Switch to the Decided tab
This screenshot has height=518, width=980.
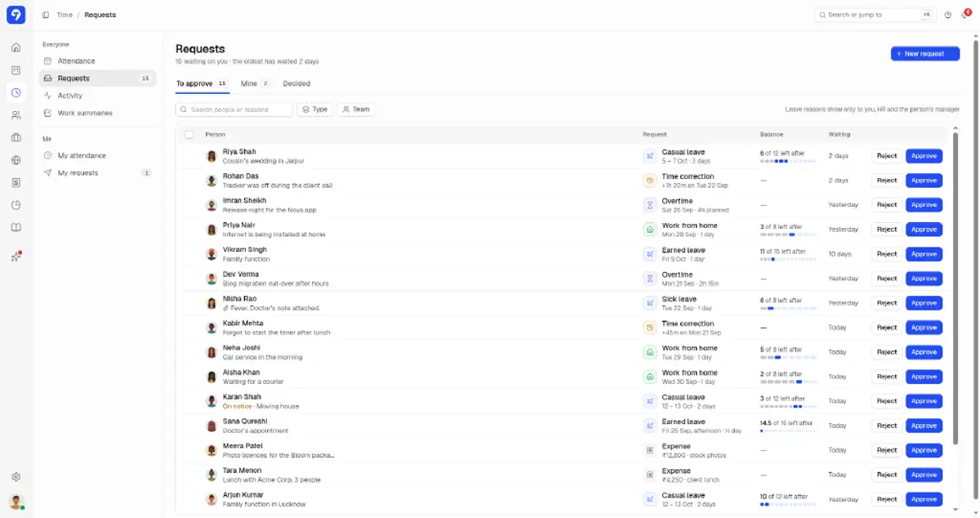[x=296, y=83]
